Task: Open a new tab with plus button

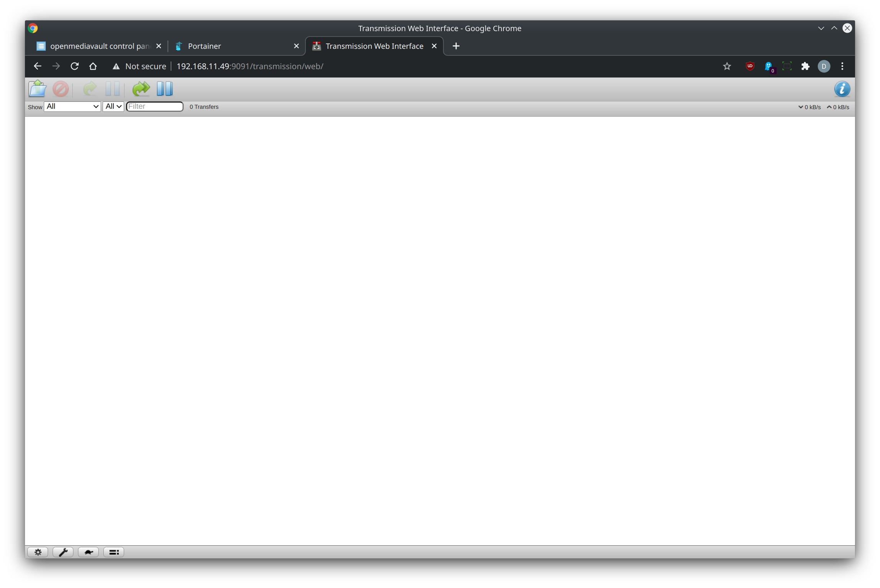Action: (x=456, y=46)
